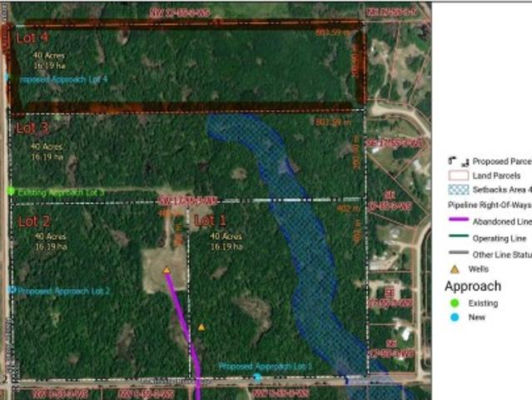Select the well triangle inside Lot 1
Screen dimensions: 532x400
point(201,327)
